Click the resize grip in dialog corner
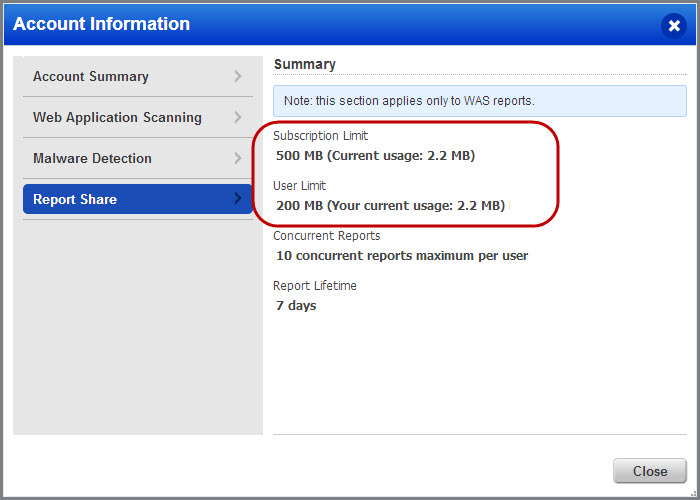The height and width of the screenshot is (500, 700). [692, 492]
